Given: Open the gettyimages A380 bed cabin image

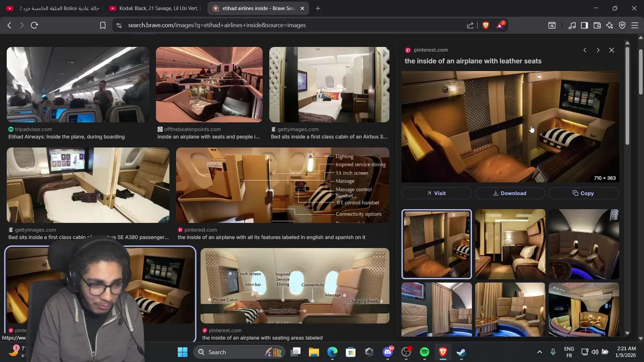Looking at the screenshot, I should point(88,185).
